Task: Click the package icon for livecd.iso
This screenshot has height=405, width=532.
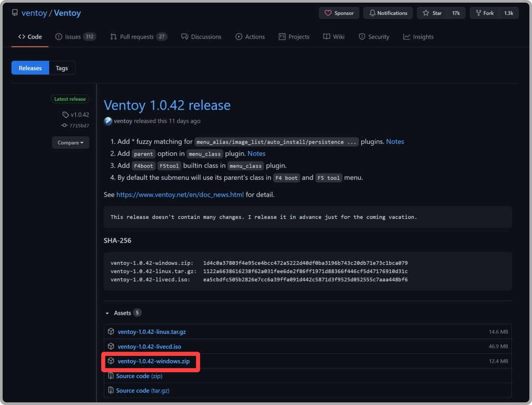Action: coord(111,346)
